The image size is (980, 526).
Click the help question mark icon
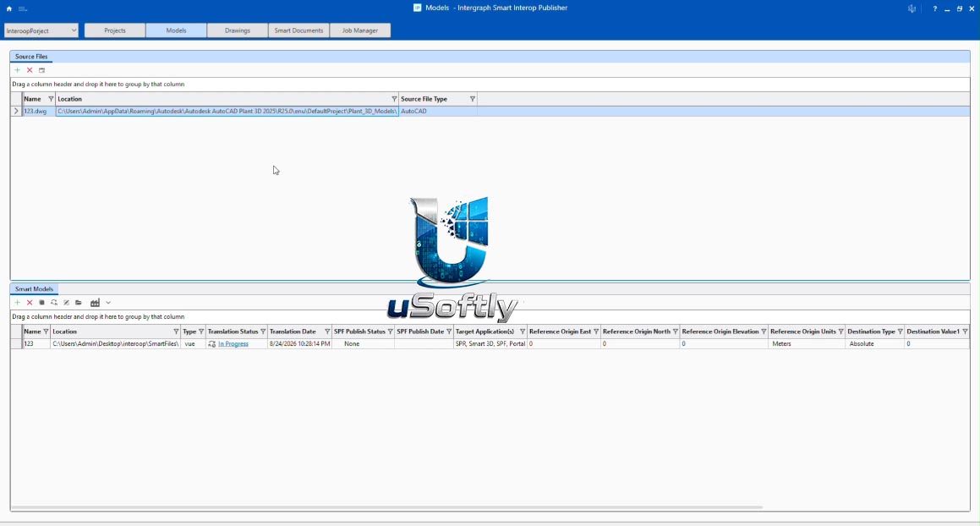coord(934,8)
